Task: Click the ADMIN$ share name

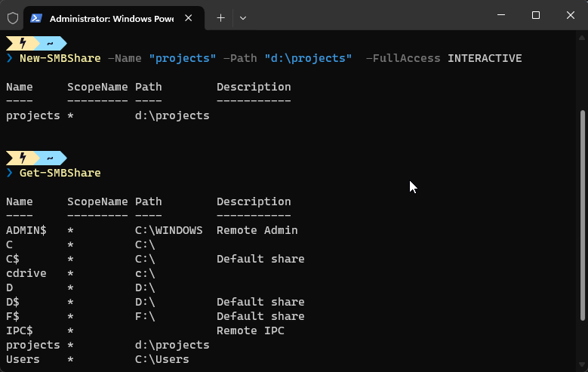Action: click(26, 230)
